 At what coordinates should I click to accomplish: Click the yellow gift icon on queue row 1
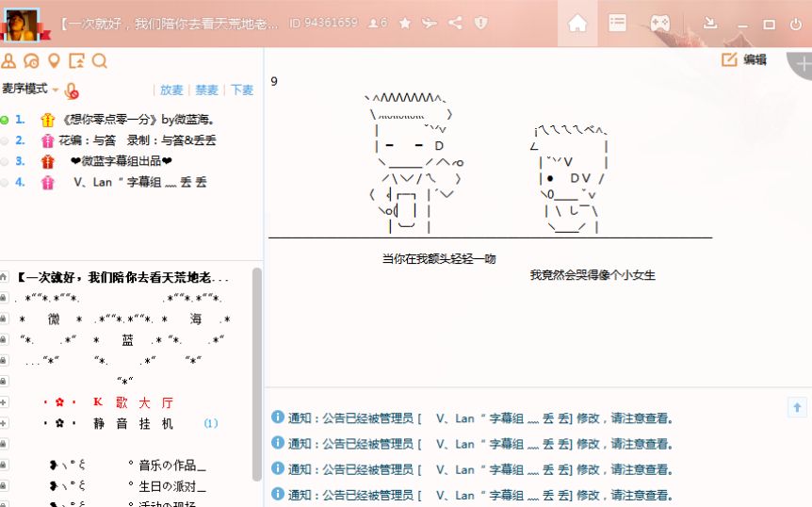tap(48, 120)
